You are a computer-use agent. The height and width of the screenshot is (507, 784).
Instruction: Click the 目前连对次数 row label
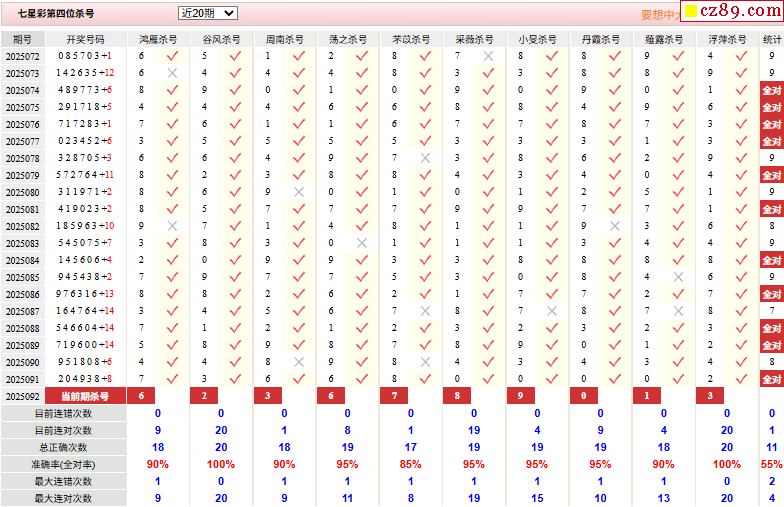[x=64, y=430]
